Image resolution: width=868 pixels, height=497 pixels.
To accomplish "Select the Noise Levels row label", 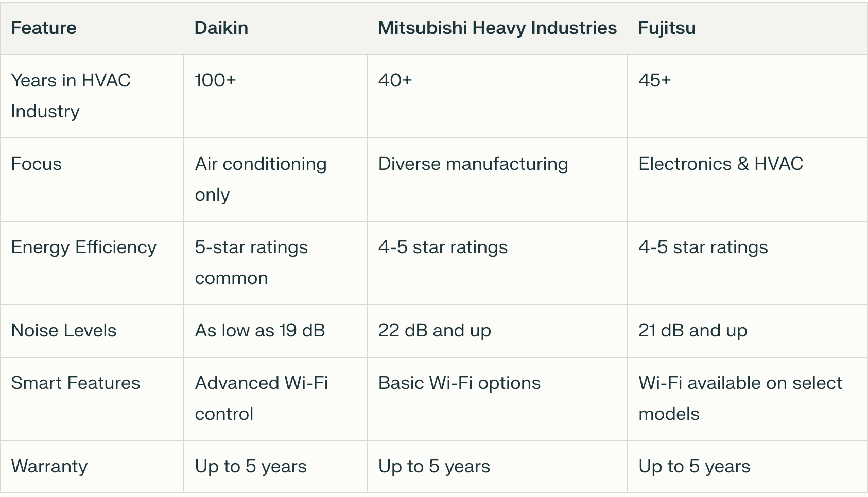I will 64,330.
